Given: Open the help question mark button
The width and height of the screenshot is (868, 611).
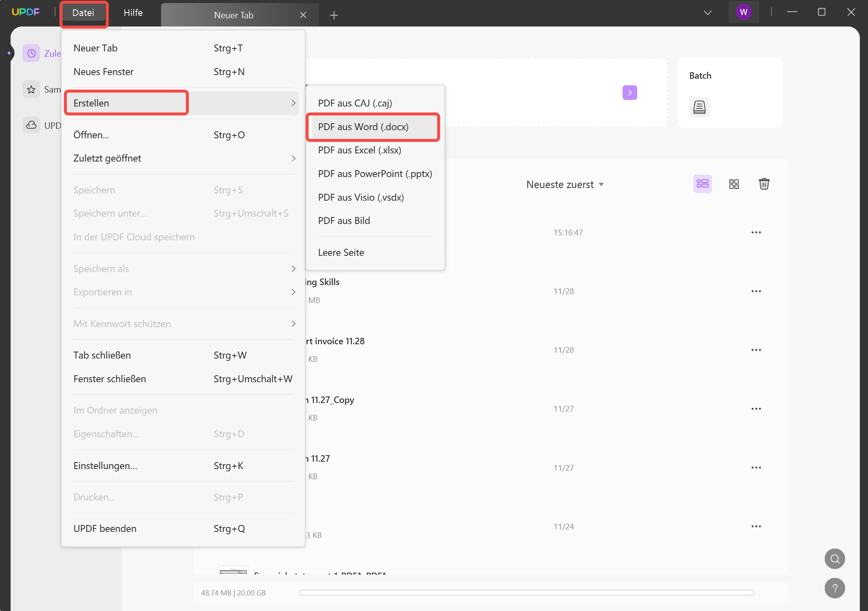Looking at the screenshot, I should coord(835,588).
